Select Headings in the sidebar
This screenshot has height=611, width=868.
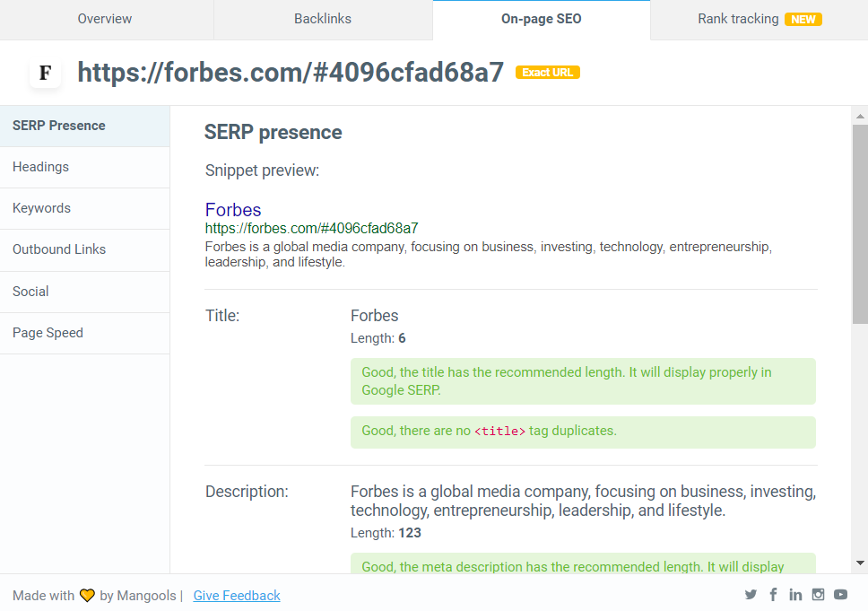click(40, 167)
